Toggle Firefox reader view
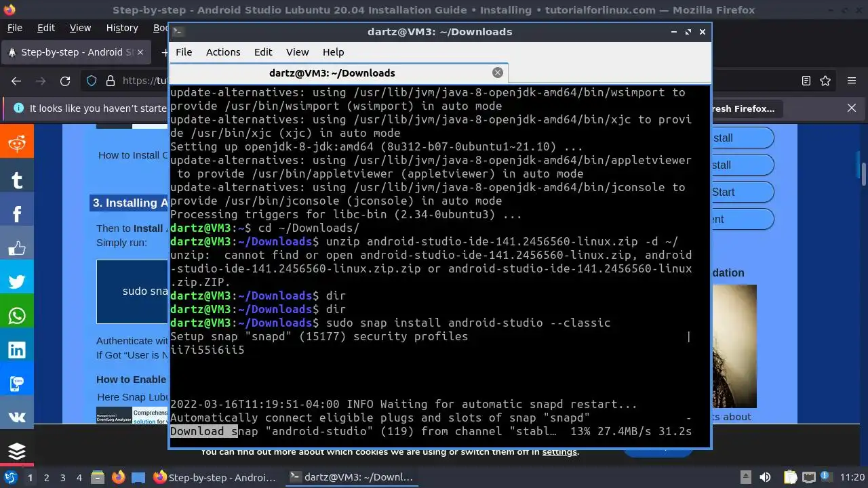Image resolution: width=868 pixels, height=488 pixels. tap(806, 81)
